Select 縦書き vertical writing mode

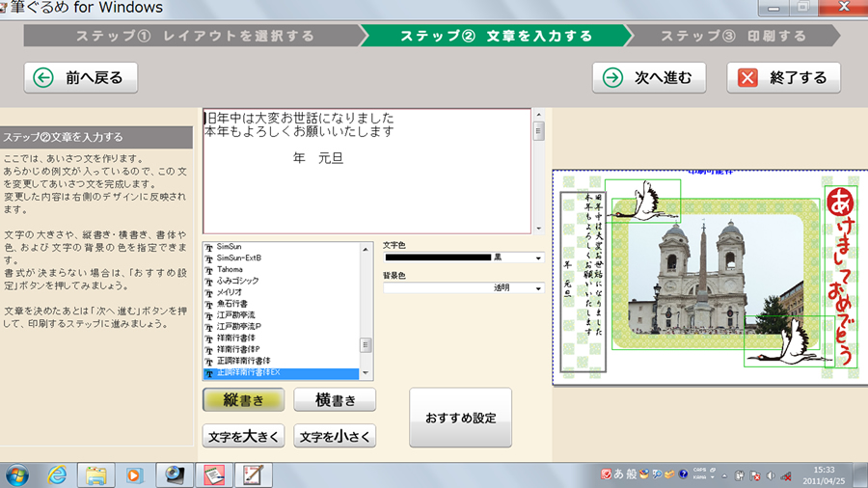pos(243,400)
